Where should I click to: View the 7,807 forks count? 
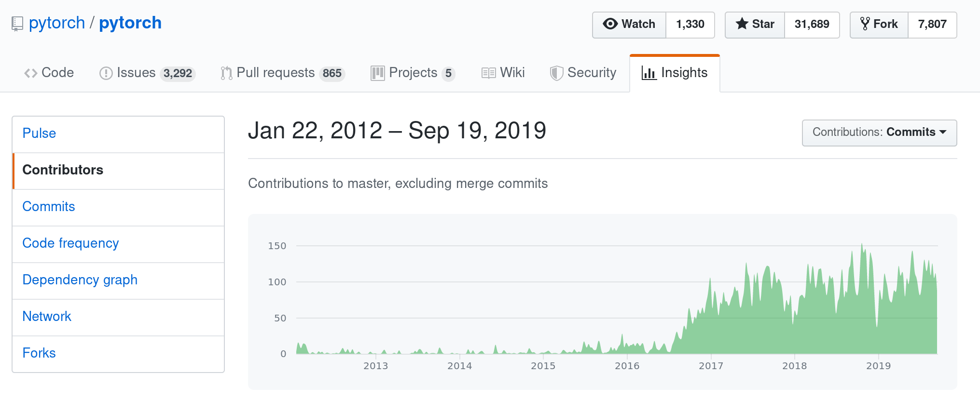(932, 25)
